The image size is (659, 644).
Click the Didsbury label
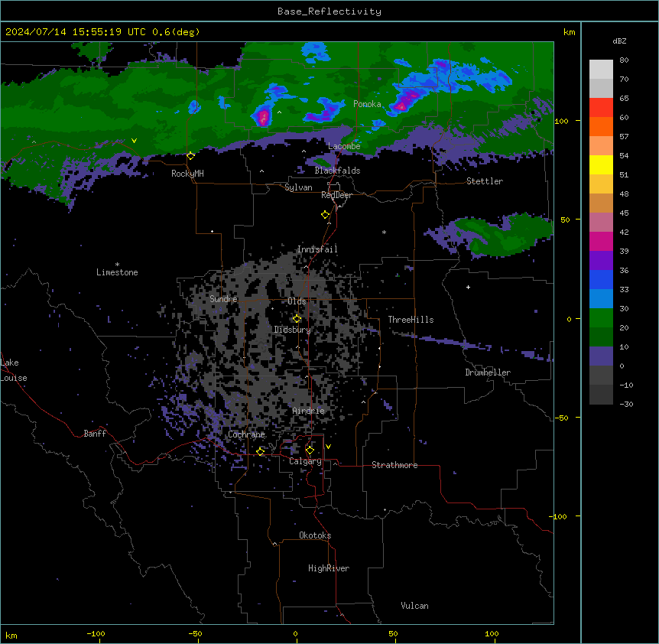point(292,330)
